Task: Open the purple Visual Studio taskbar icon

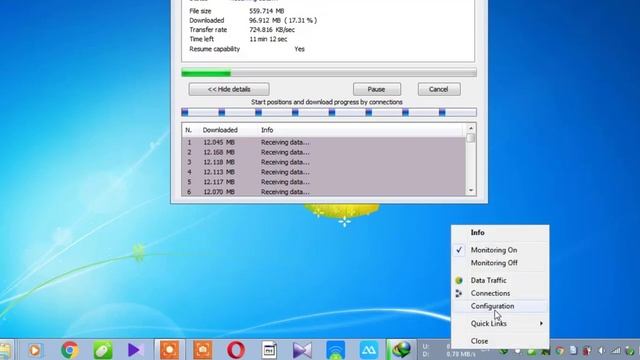Action: pyautogui.click(x=302, y=350)
